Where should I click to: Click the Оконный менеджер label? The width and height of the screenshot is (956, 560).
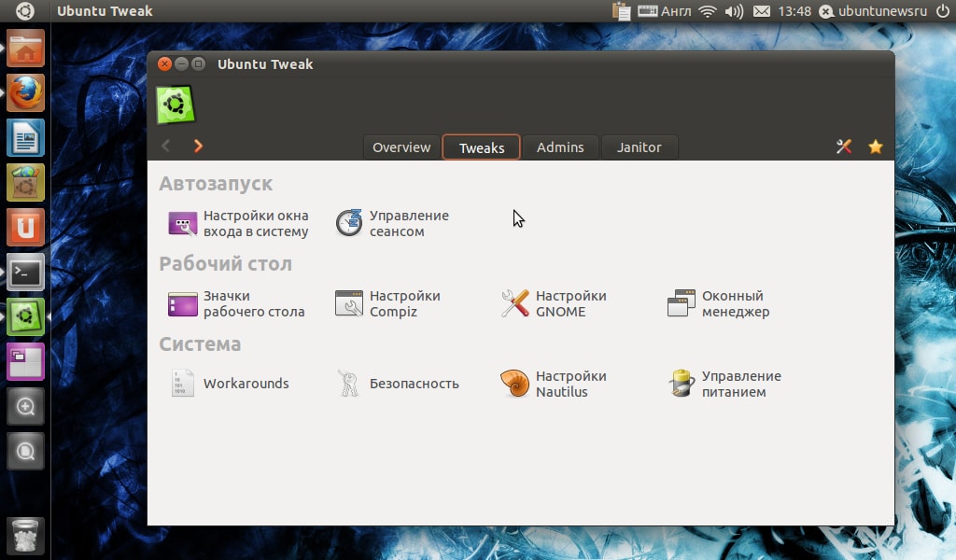pos(736,303)
